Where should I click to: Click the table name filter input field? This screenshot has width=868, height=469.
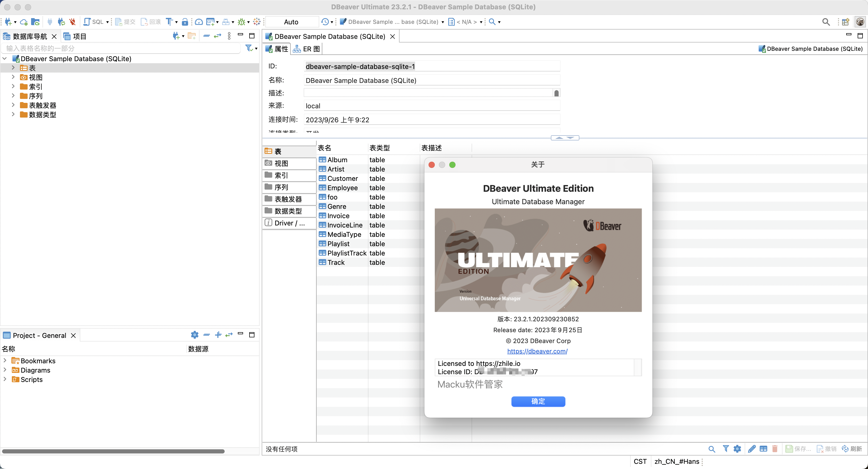[121, 48]
